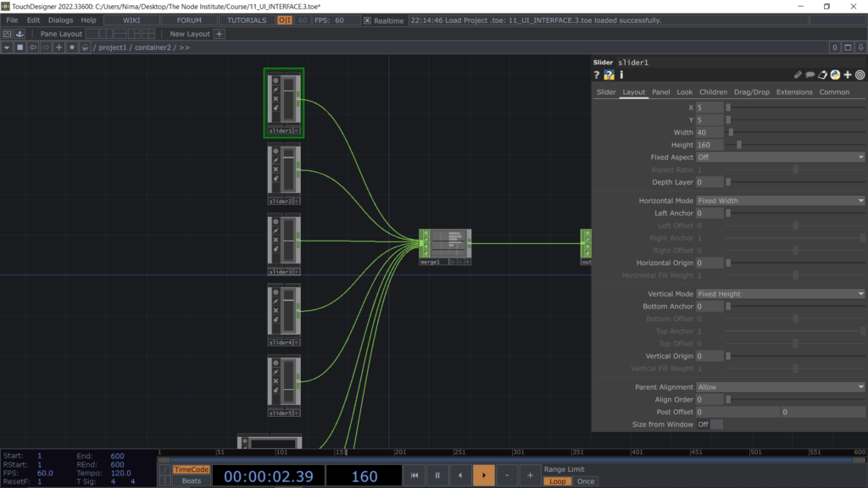Click the Height value field 160

coord(709,145)
